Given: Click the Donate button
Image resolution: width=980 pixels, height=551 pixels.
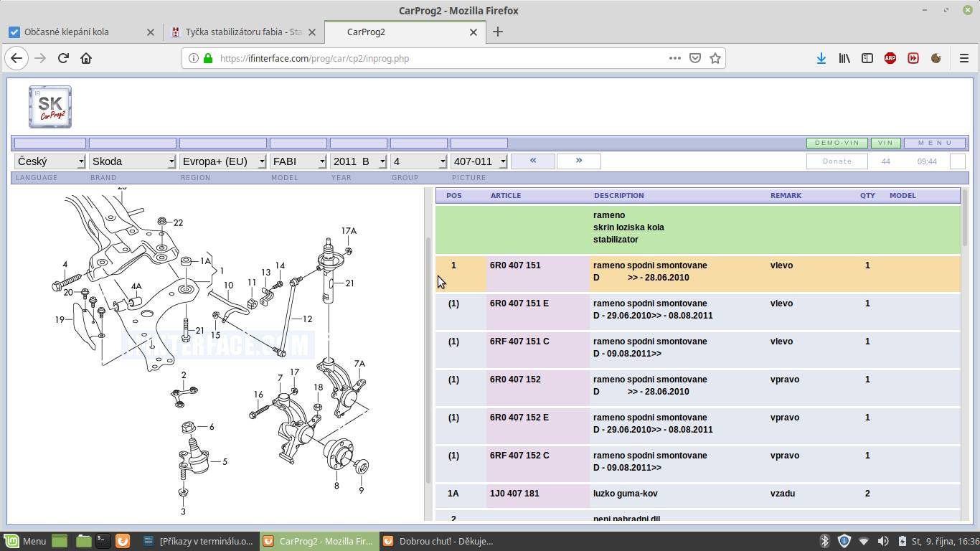Looking at the screenshot, I should coord(837,161).
